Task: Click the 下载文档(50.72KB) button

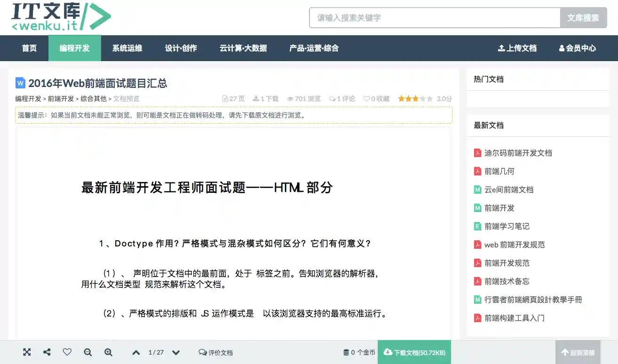Action: (414, 352)
